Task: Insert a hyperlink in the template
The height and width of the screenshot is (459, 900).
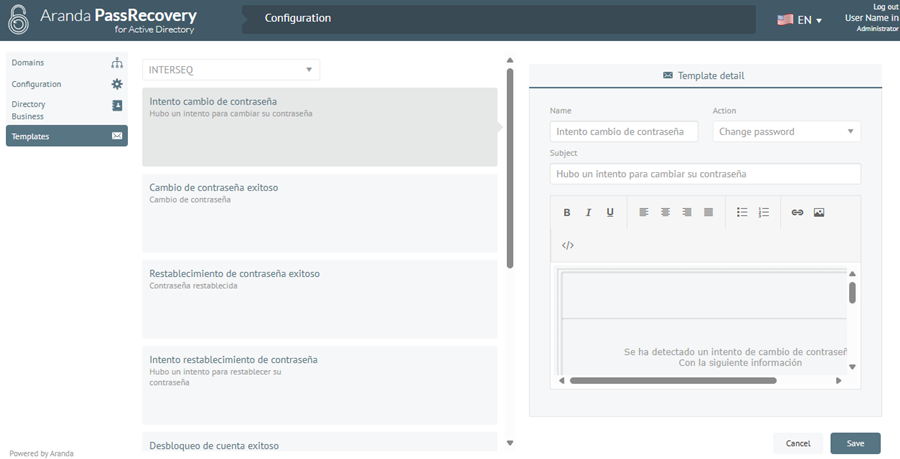Action: point(797,213)
